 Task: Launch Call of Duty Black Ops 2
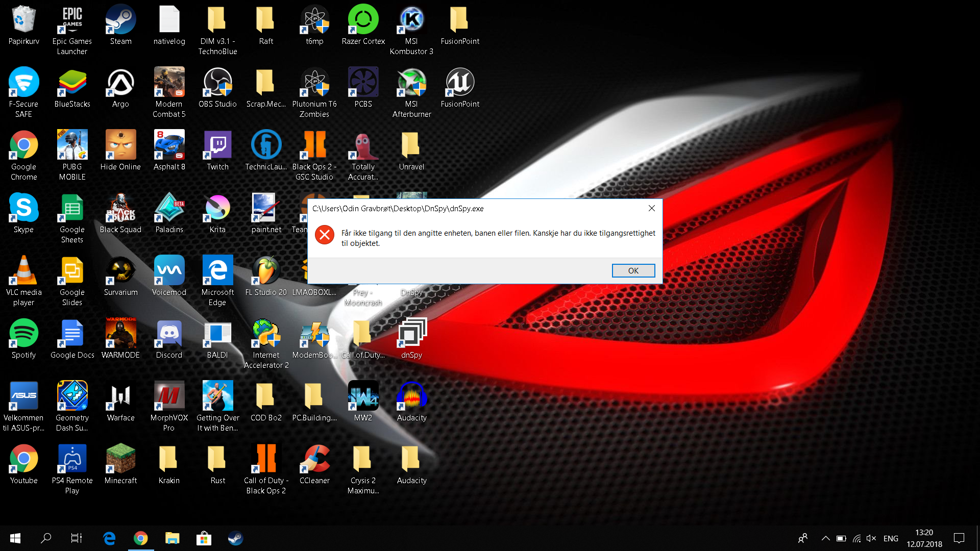(x=266, y=469)
